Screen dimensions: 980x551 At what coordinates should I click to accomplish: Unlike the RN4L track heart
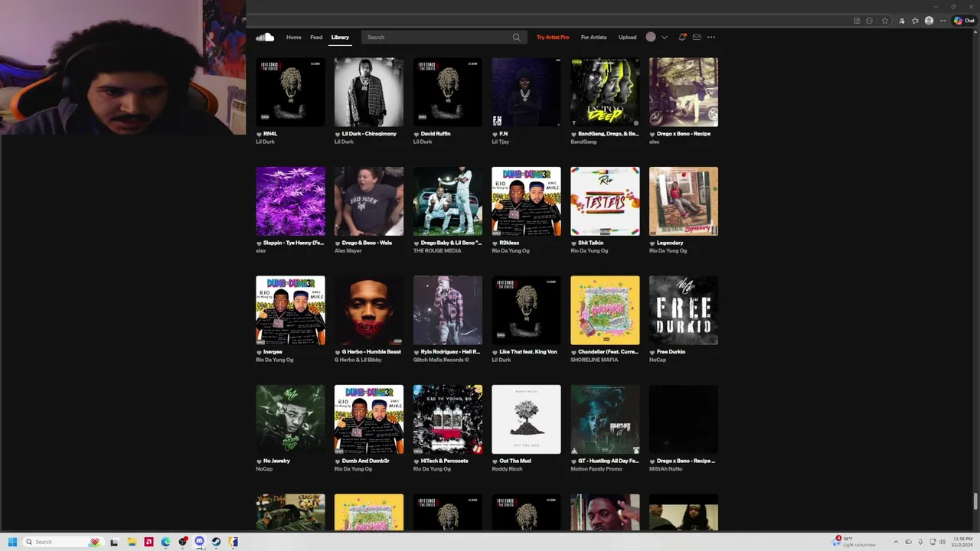click(x=259, y=134)
